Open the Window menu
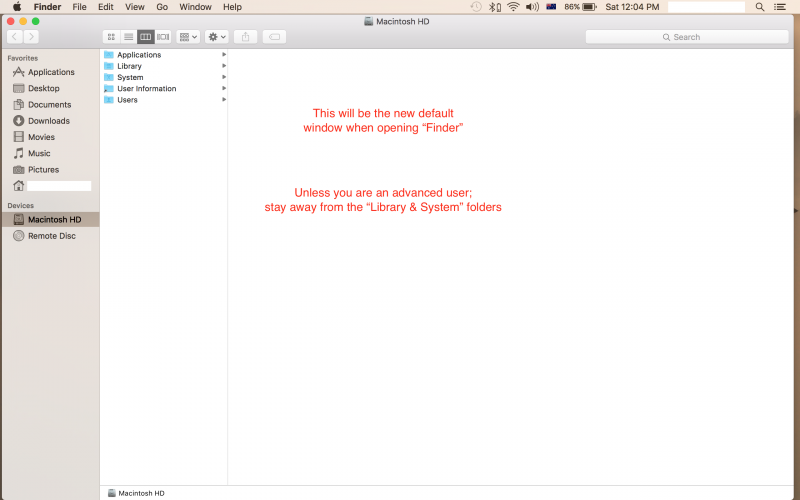This screenshot has width=800, height=500. tap(195, 7)
